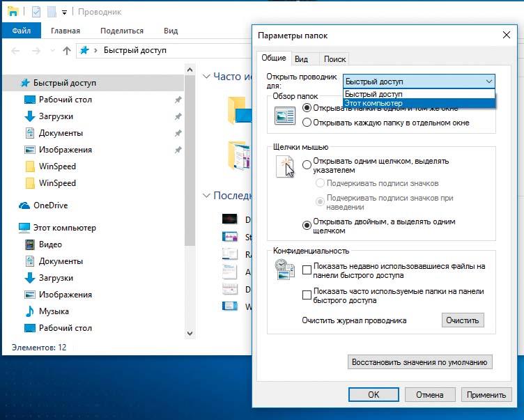Screen dimensions: 524x420
Task: Click the Загрузки download arrow under Быстрый доступ
Action: point(29,116)
